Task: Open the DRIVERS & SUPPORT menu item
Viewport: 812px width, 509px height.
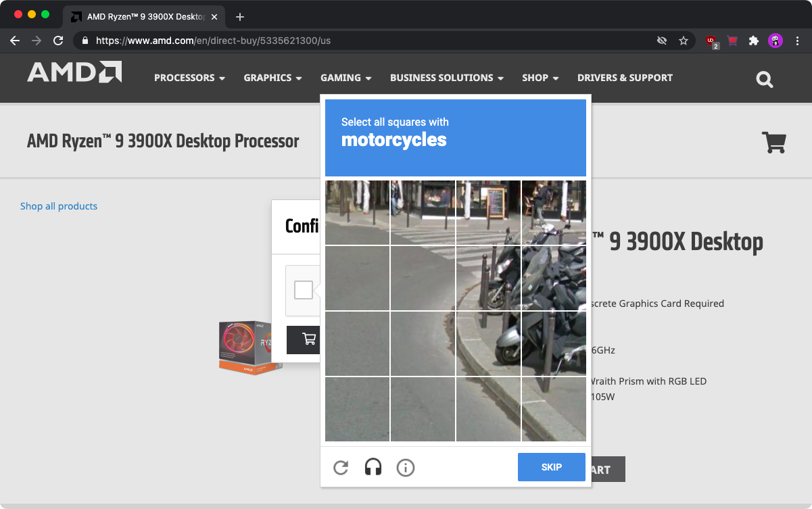Action: [625, 78]
